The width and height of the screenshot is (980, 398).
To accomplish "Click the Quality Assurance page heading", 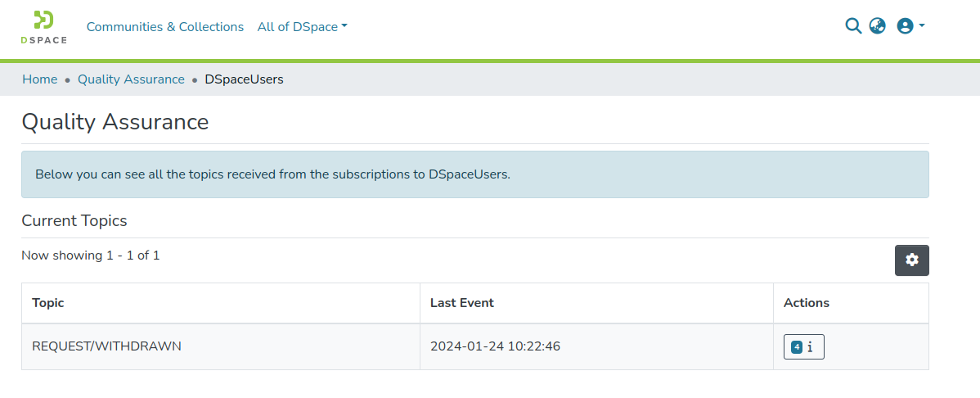I will 115,122.
